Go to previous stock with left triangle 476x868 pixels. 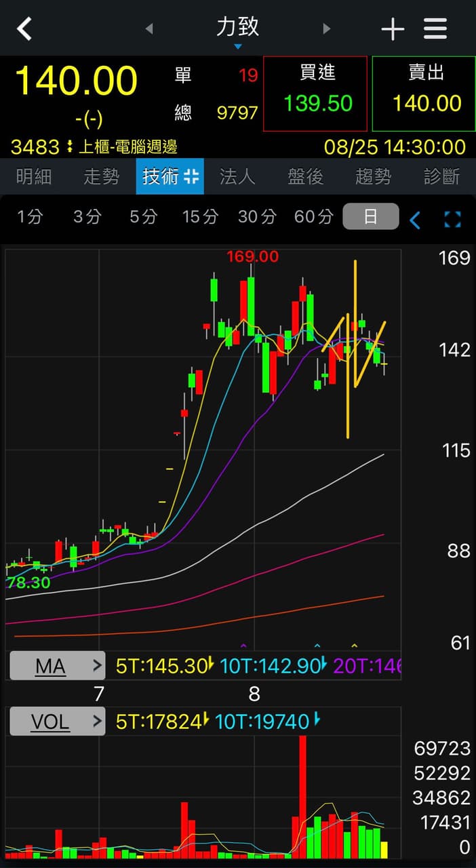[150, 28]
